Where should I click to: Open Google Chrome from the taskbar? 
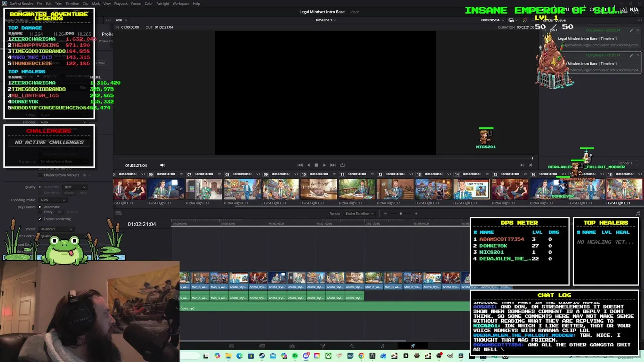[361, 356]
